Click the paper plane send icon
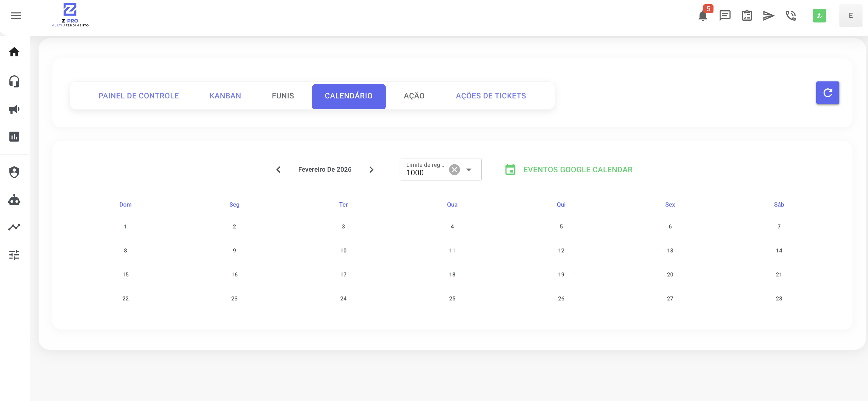This screenshot has width=868, height=401. coord(769,15)
